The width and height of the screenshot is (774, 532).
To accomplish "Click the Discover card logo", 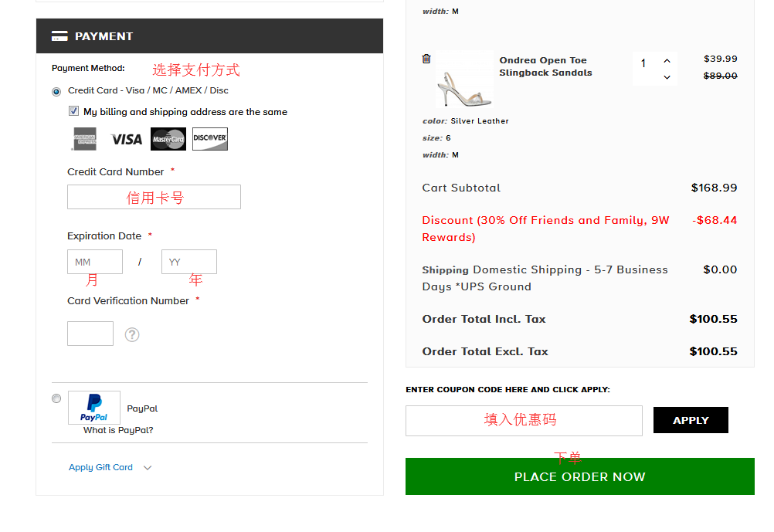I will (210, 139).
